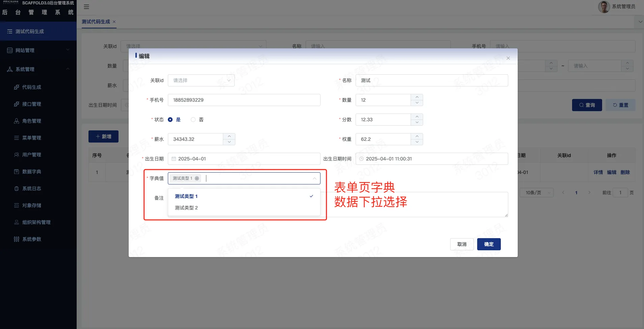Remove the 测试类型 1 tag in 字典值
This screenshot has height=329, width=644.
pyautogui.click(x=197, y=178)
